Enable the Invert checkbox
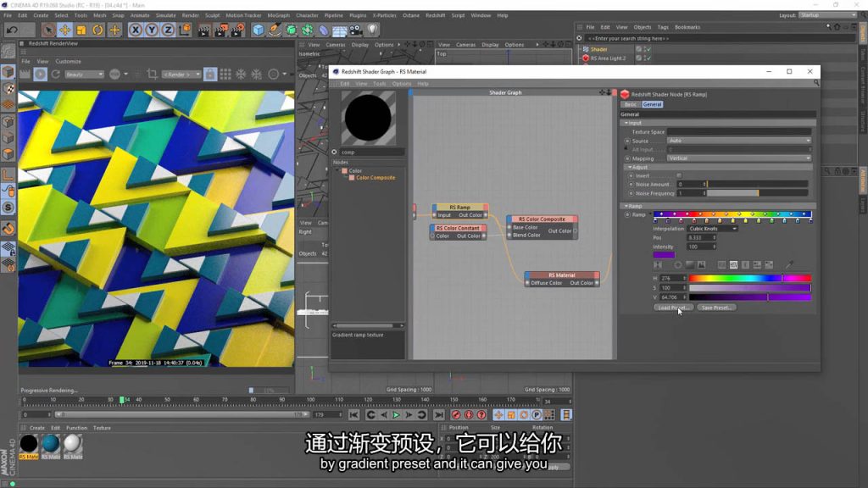The width and height of the screenshot is (868, 488). pyautogui.click(x=679, y=176)
